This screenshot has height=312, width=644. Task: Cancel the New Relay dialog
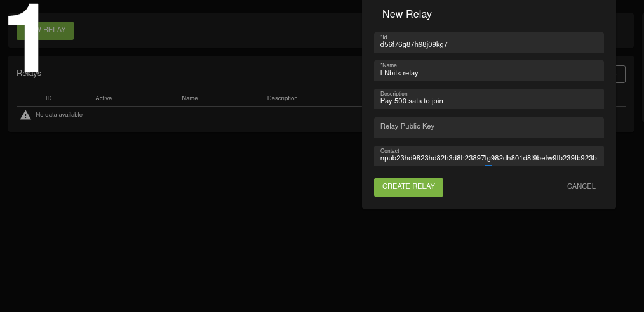[x=580, y=186]
